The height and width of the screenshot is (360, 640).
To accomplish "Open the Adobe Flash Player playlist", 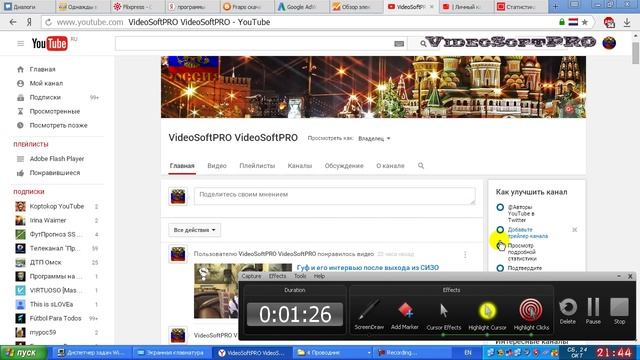I will [57, 159].
